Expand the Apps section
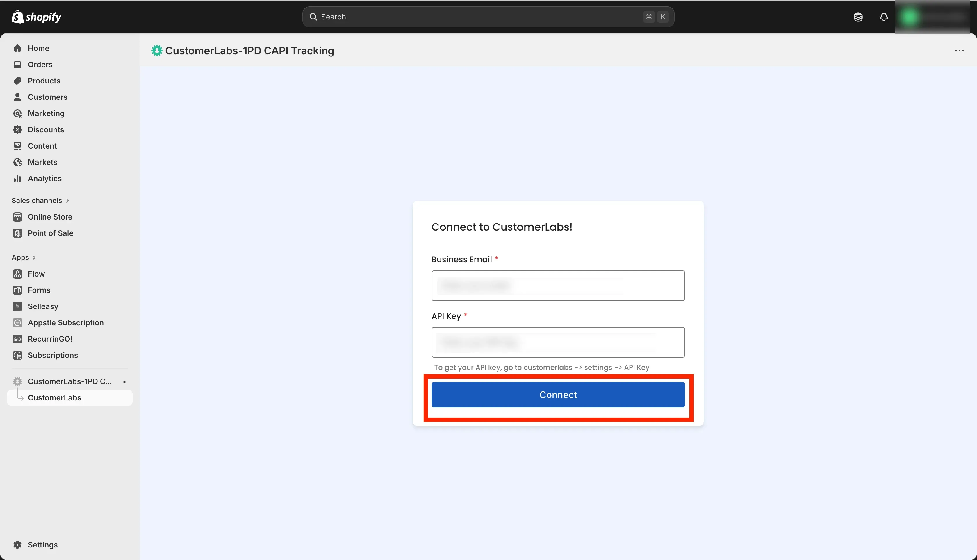Screen dimensions: 977x560 point(24,257)
